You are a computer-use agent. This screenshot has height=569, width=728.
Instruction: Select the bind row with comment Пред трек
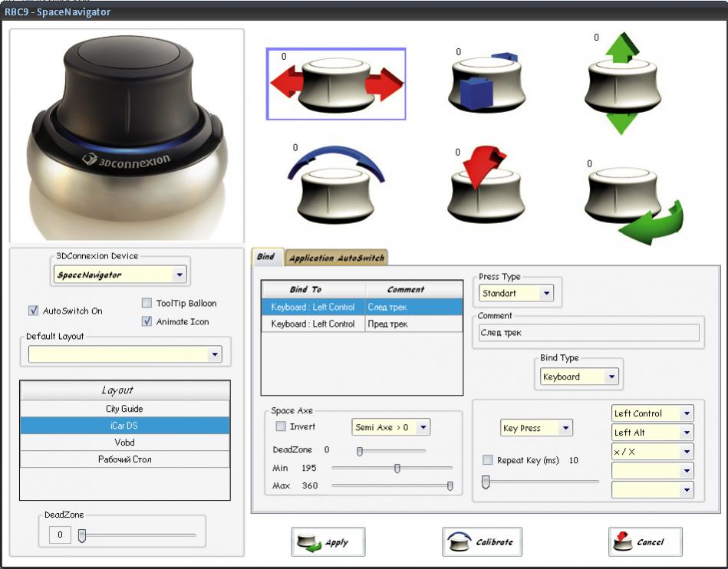(362, 324)
